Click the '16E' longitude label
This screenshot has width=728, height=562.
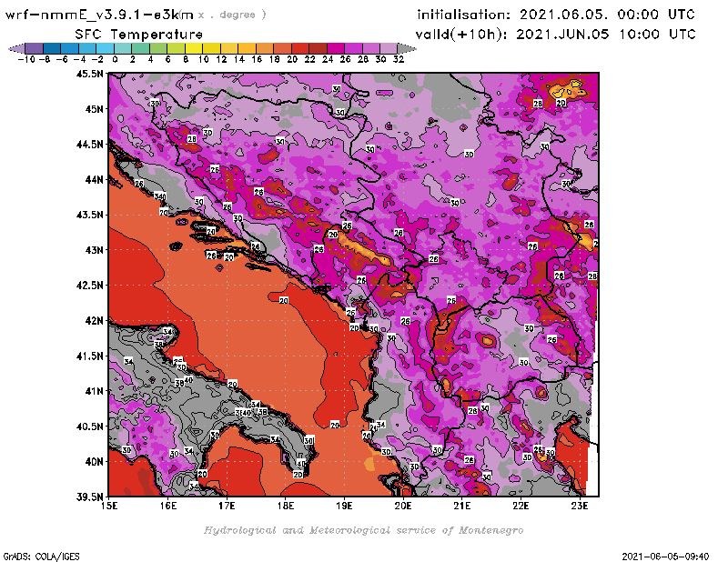pyautogui.click(x=168, y=506)
